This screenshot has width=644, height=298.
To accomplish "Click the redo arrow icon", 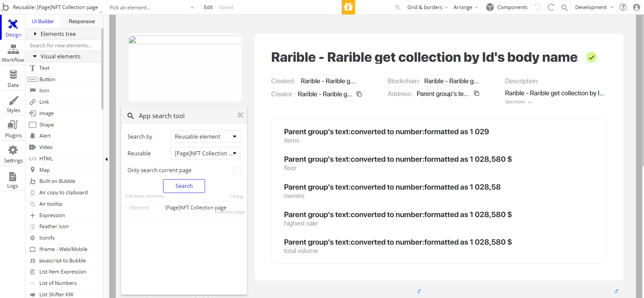I will coord(551,7).
